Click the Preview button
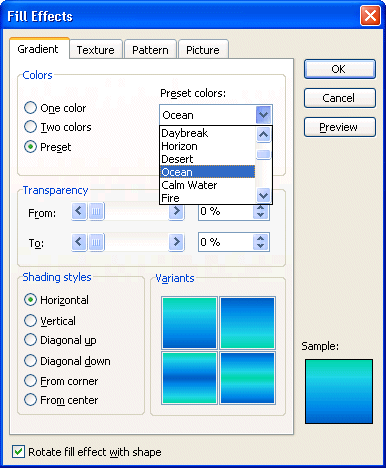Screen dimensions: 386x468 [x=340, y=127]
